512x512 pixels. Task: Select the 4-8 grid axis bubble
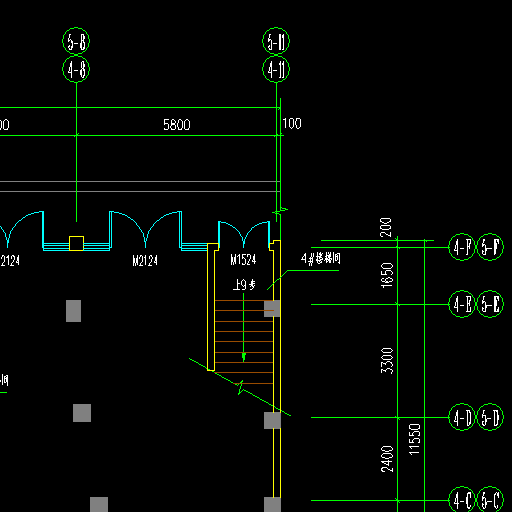[76, 69]
